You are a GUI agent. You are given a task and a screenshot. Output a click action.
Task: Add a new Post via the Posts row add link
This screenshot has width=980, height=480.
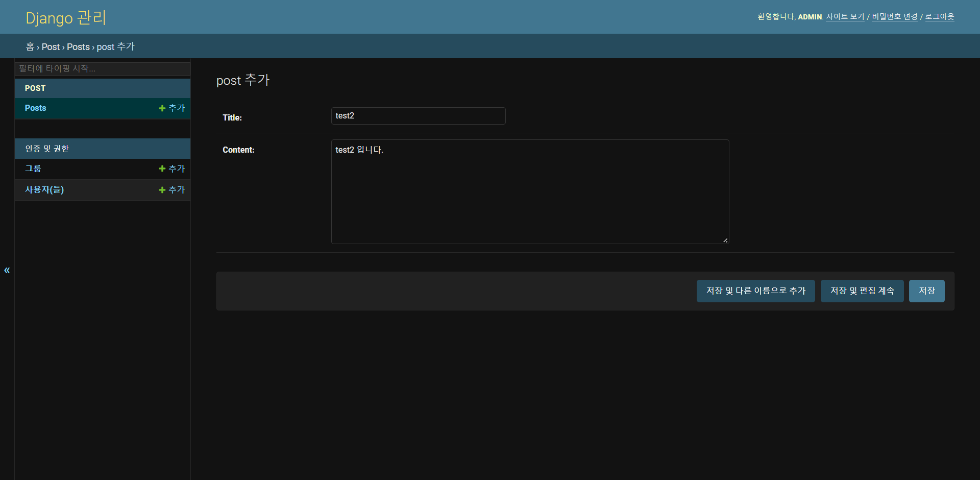pyautogui.click(x=172, y=108)
